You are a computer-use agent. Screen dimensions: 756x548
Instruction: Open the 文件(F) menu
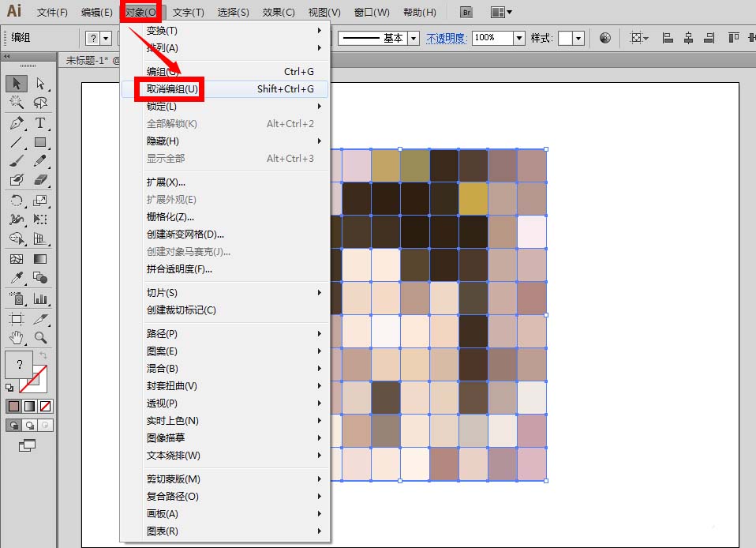click(x=53, y=13)
